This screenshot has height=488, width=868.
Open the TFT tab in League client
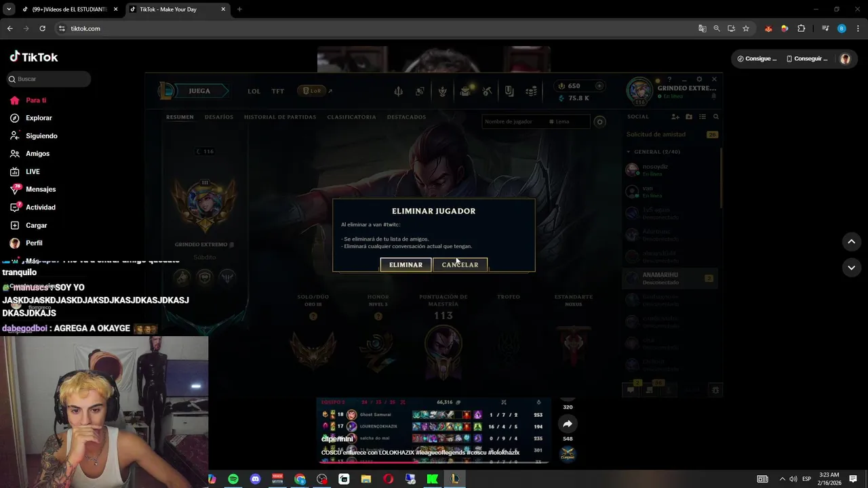[x=278, y=91]
